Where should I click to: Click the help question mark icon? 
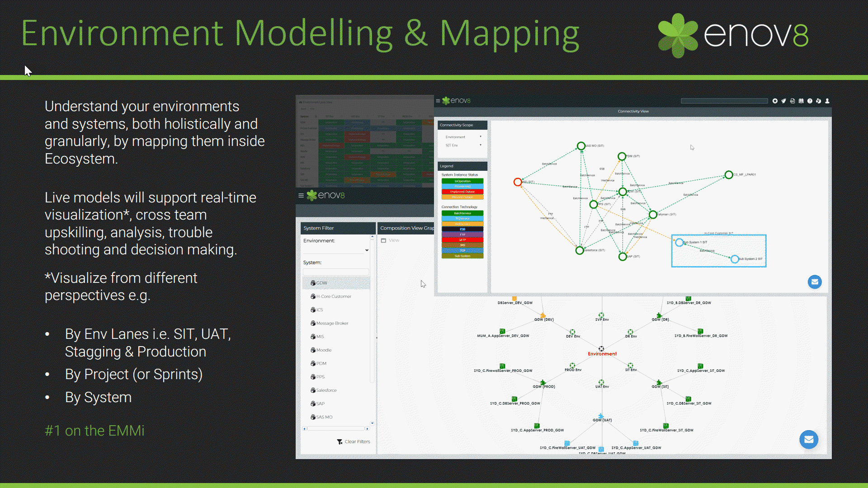pos(810,101)
